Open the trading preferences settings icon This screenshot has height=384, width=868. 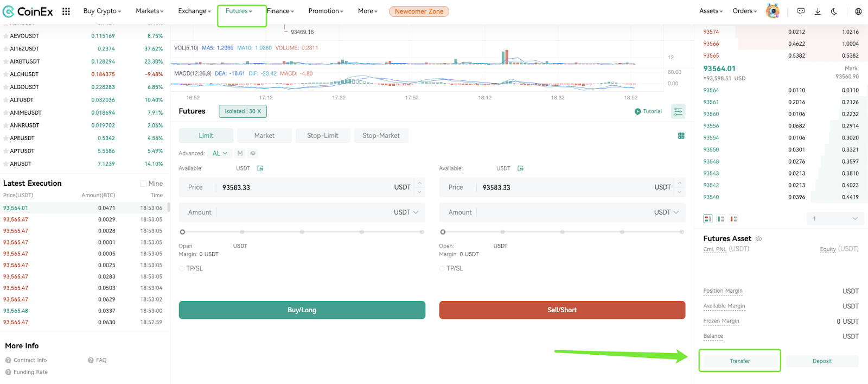click(678, 111)
